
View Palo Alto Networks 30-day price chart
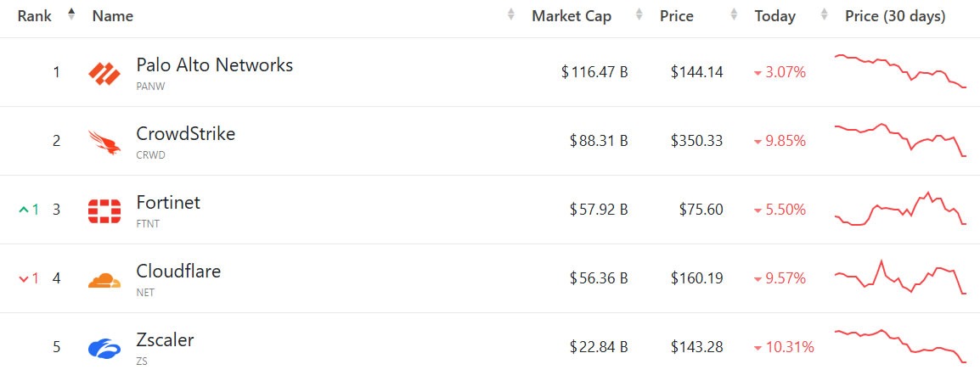tap(900, 71)
